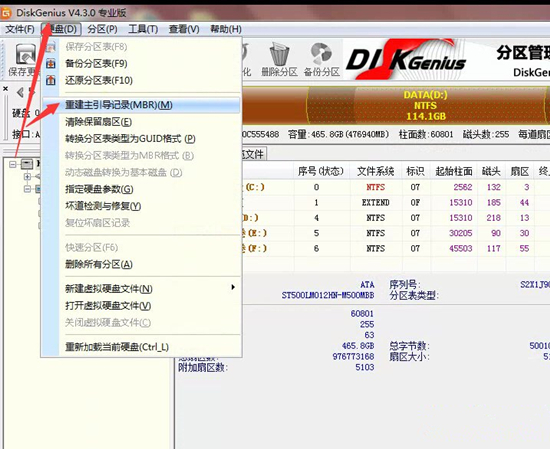Click the greyed 保存分区表(F8) entry
Screen dimensions: 550x449
(141, 47)
